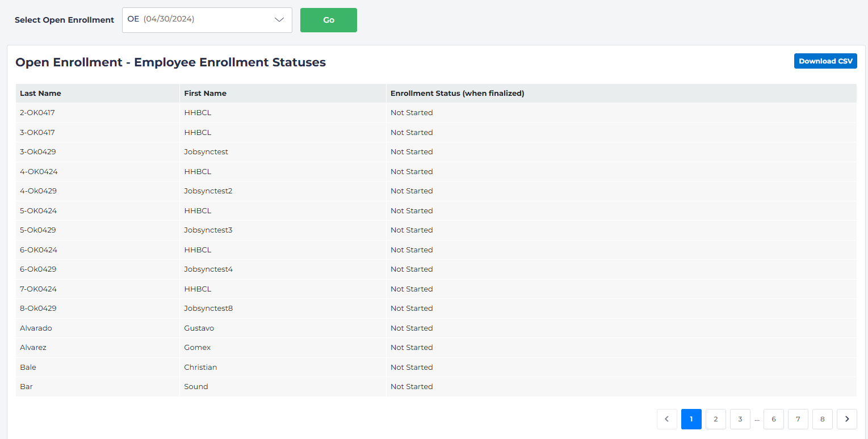
Task: Click HHBCL in the 2-OK0417 row
Action: tap(198, 112)
